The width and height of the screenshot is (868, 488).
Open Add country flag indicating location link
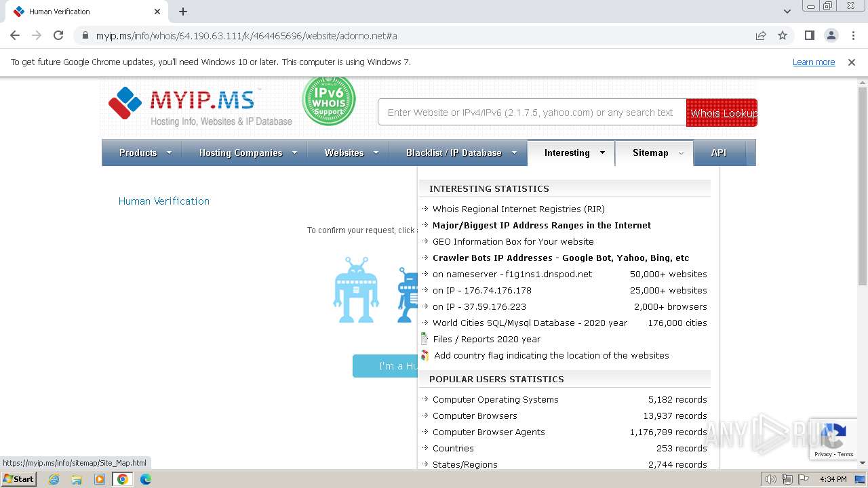pyautogui.click(x=551, y=355)
